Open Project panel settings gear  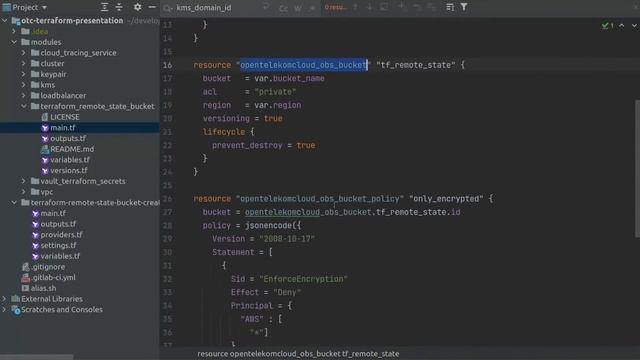tap(138, 7)
